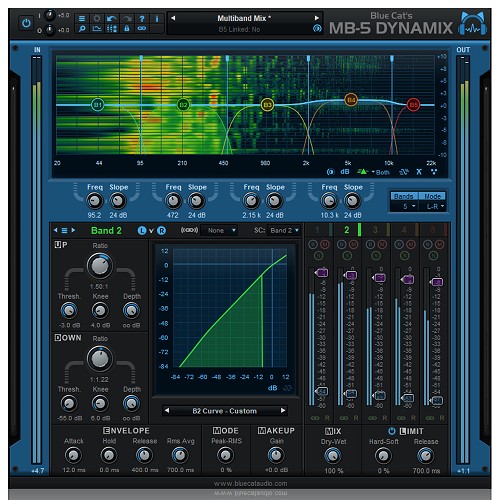Toggle the spectrum graph display icon
Screen dimensions: 500x500
(97, 29)
